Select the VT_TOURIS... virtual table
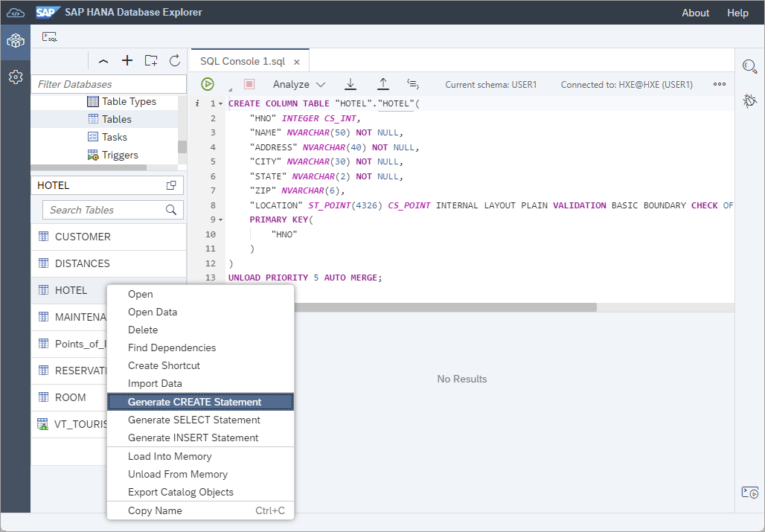The height and width of the screenshot is (532, 765). pyautogui.click(x=68, y=424)
